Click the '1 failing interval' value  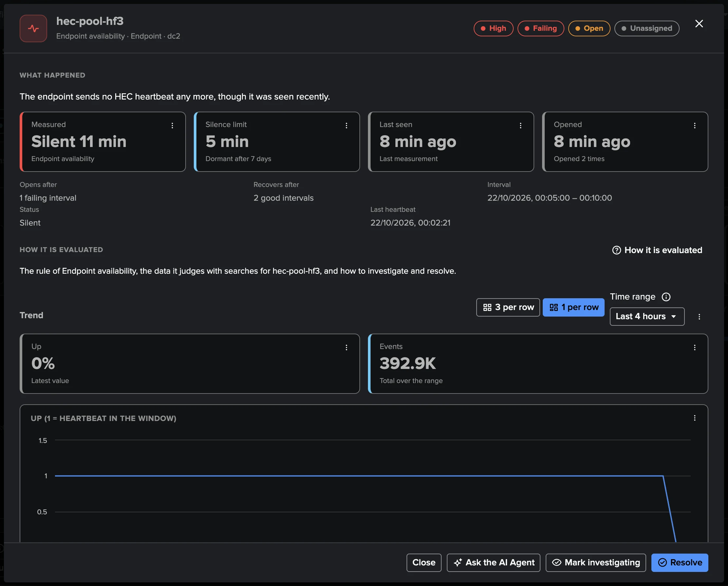coord(48,198)
